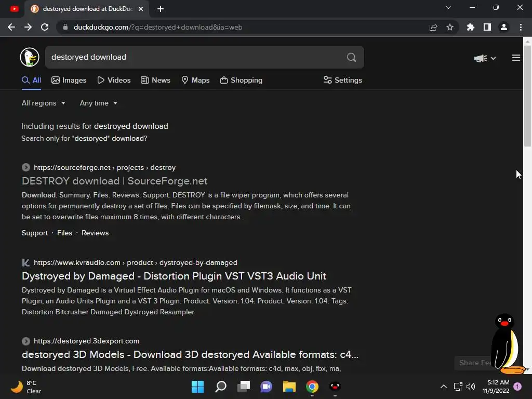Open the volume tray icon
This screenshot has width=532, height=399.
(x=471, y=387)
